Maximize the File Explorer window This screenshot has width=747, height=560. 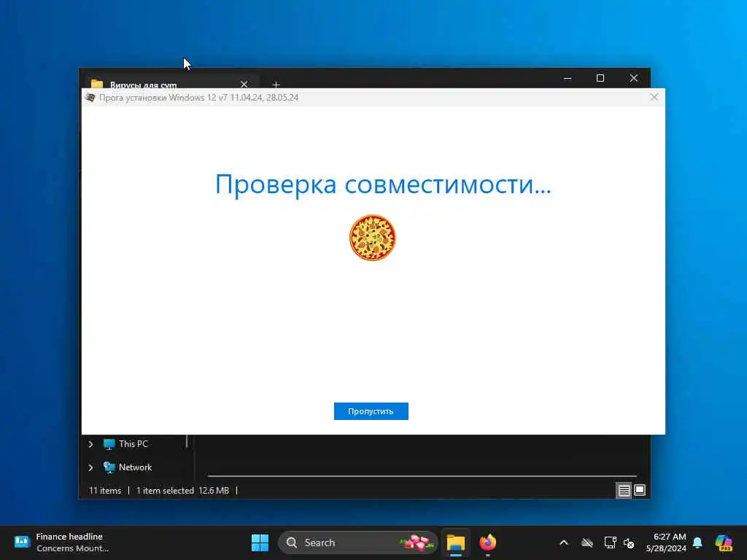point(600,78)
